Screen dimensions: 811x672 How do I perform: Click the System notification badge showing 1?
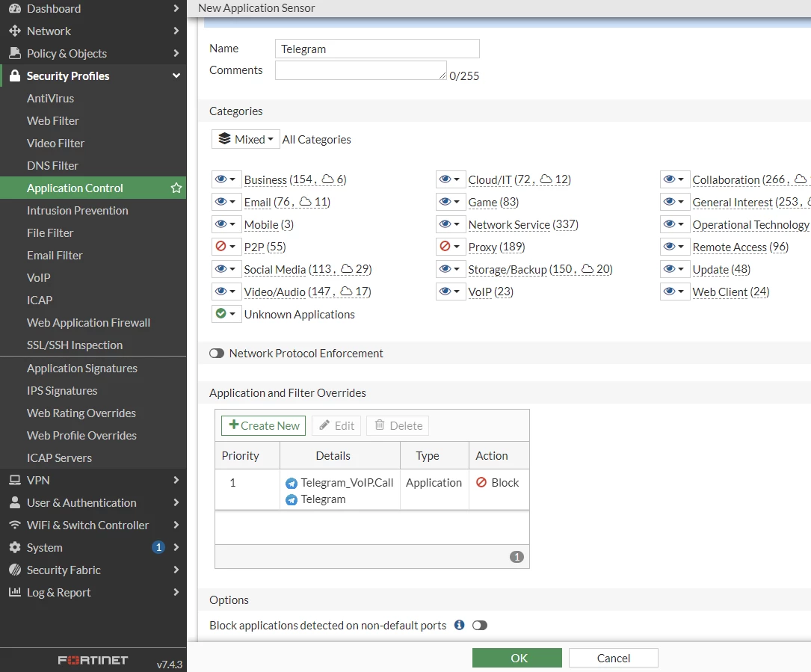tap(158, 547)
